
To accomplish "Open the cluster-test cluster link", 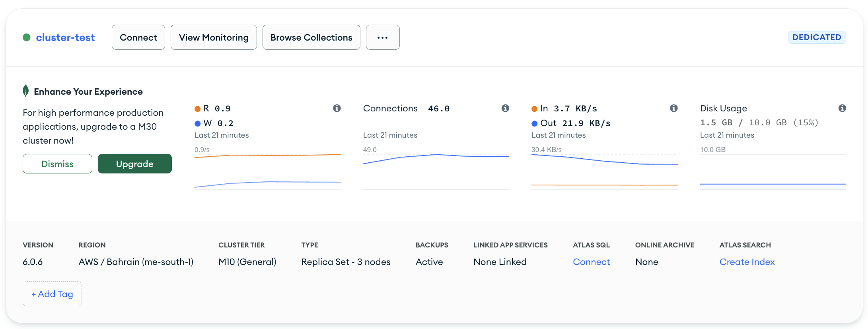I will (65, 37).
